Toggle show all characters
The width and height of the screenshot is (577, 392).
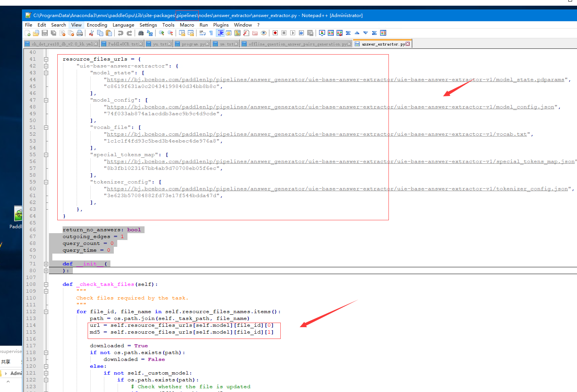[x=211, y=33]
